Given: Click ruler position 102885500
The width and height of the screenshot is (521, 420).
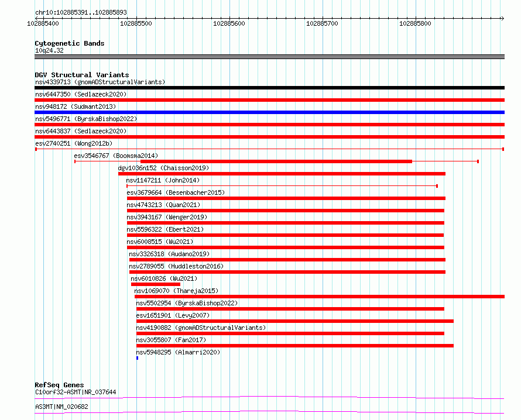Looking at the screenshot, I should click(x=136, y=23).
